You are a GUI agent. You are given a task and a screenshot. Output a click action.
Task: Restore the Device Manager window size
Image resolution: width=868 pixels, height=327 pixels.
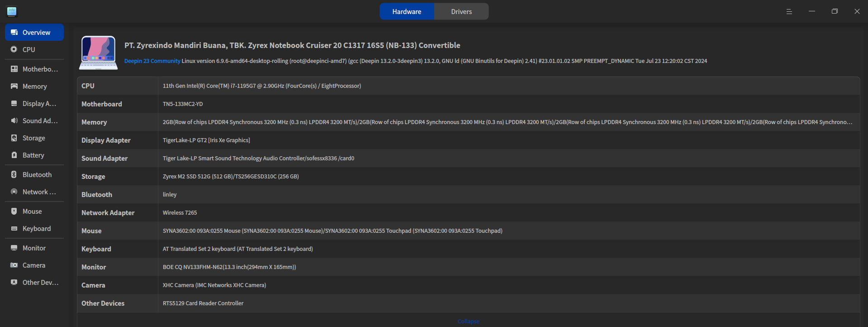click(x=835, y=11)
